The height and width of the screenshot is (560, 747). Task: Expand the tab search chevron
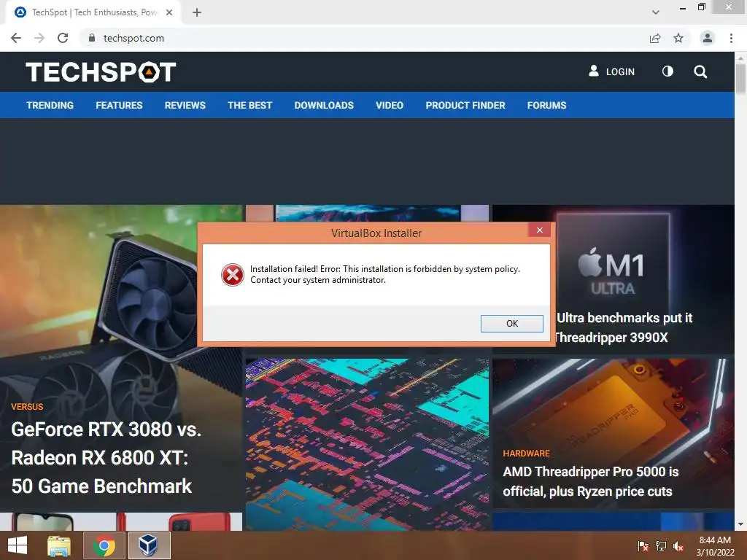click(x=656, y=12)
